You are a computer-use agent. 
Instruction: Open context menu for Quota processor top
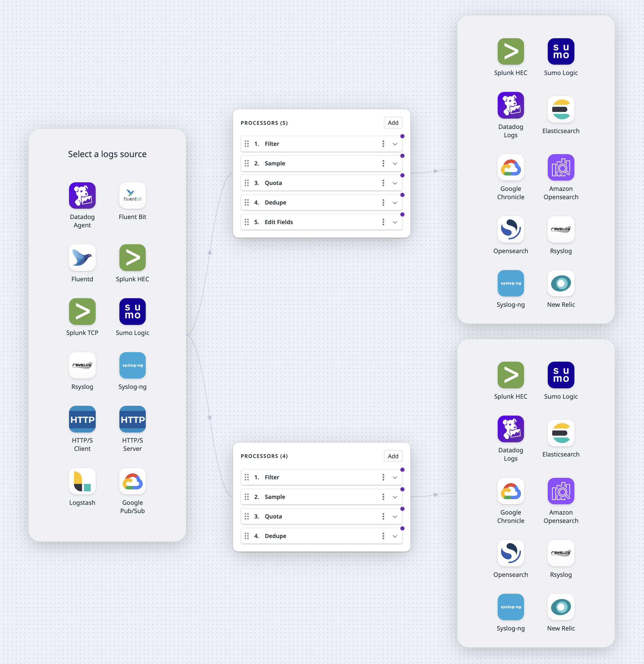pyautogui.click(x=384, y=183)
